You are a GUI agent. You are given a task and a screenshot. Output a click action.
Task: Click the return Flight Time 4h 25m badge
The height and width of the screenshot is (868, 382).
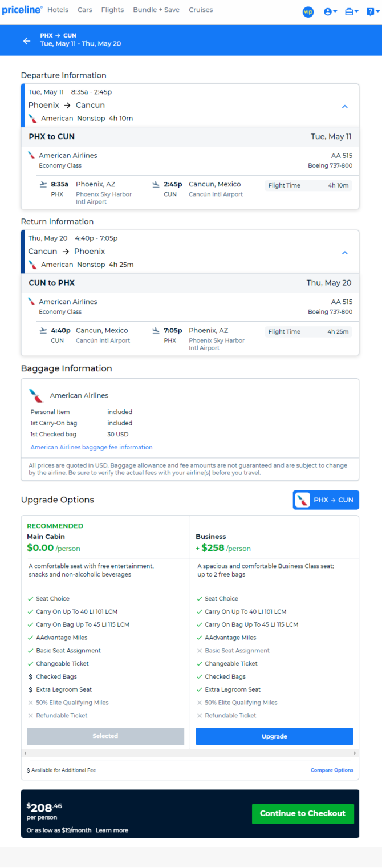[x=308, y=332]
